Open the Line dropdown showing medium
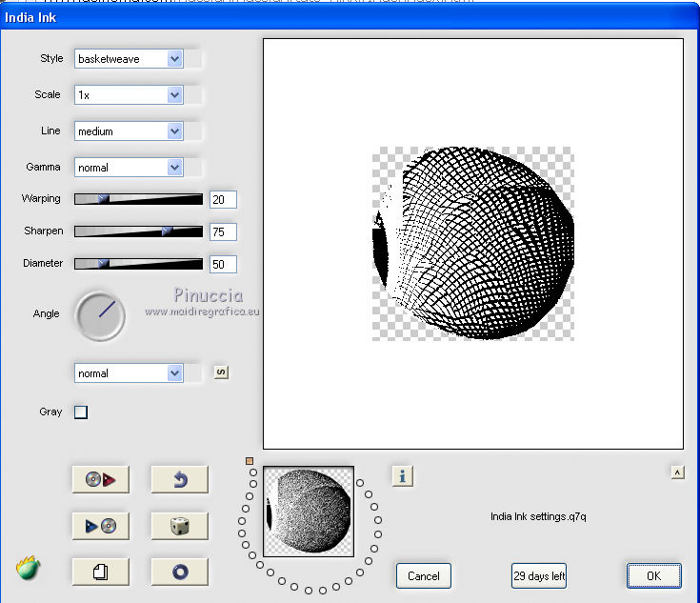The image size is (700, 603). coord(129,131)
